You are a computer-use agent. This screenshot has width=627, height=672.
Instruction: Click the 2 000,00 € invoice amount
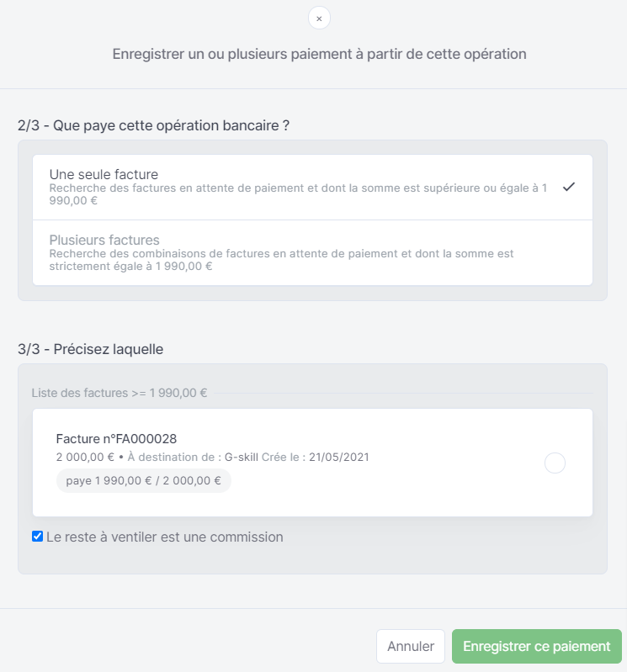coord(85,458)
